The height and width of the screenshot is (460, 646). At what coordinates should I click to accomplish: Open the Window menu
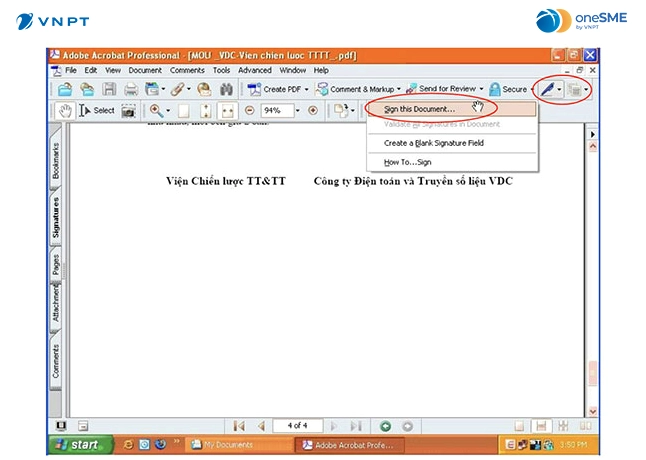click(x=293, y=70)
